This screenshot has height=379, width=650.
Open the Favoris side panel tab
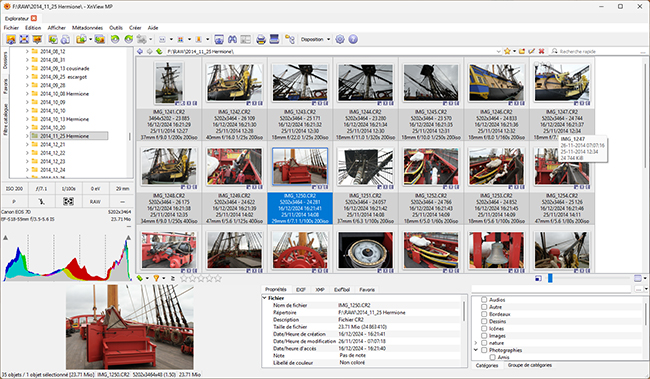pos(5,87)
